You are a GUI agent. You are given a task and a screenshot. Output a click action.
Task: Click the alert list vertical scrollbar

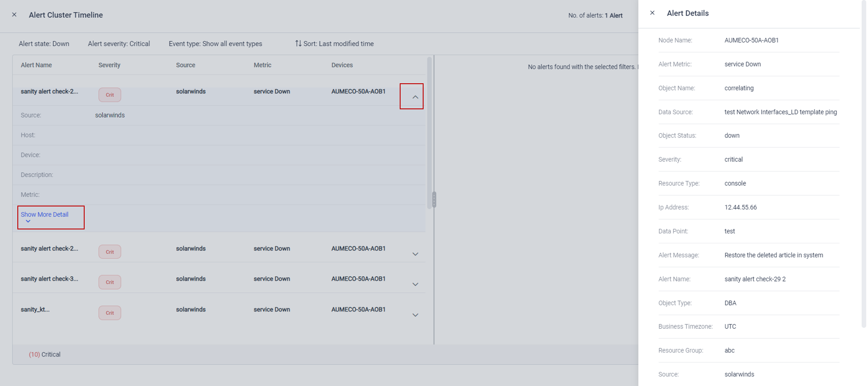pyautogui.click(x=430, y=130)
